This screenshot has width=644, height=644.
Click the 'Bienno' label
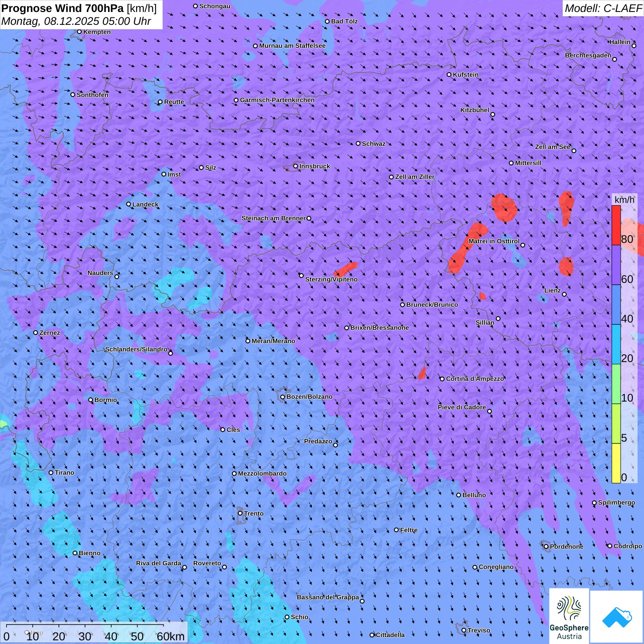(89, 553)
